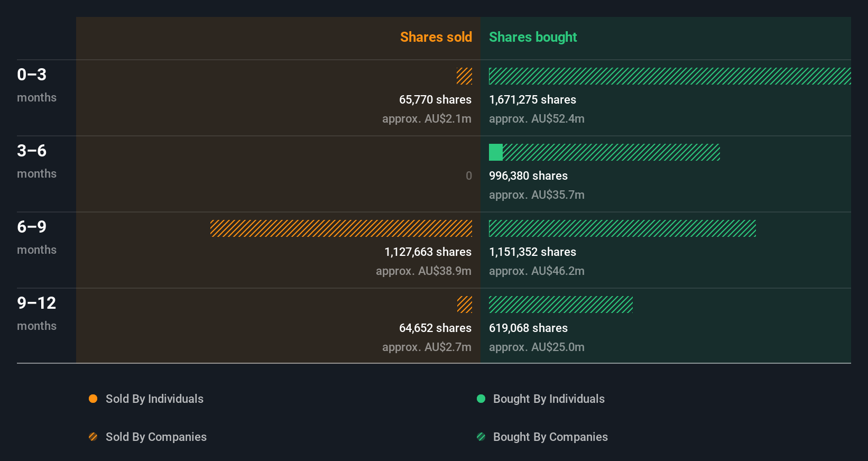Click the 0 sold value in 3–6 months
This screenshot has width=868, height=461.
coord(469,176)
